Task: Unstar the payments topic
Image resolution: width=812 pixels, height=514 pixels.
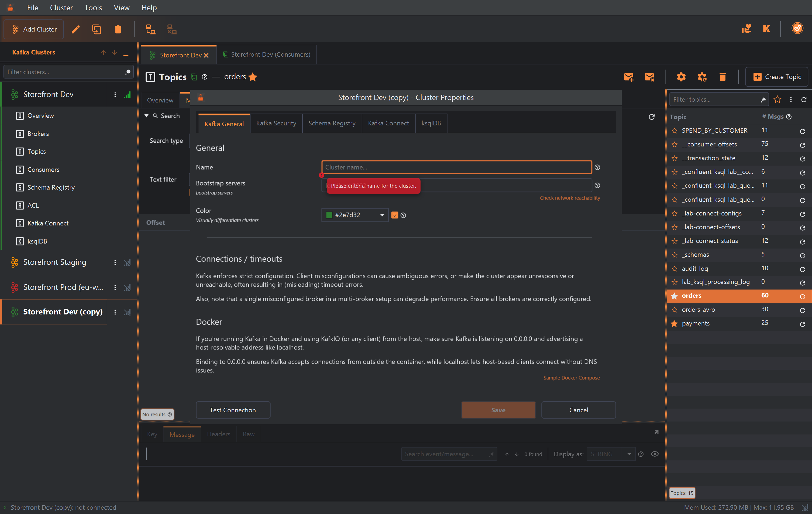Action: 675,323
